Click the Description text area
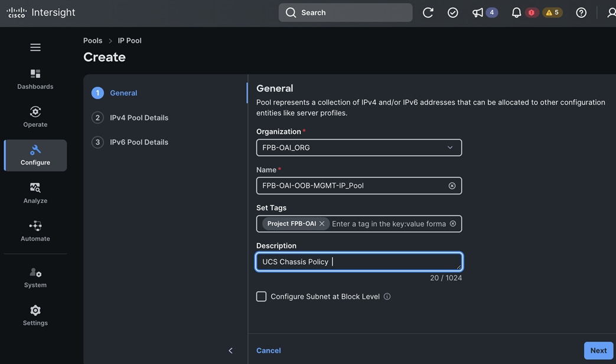Screen dimensions: 616x364 (x=359, y=261)
